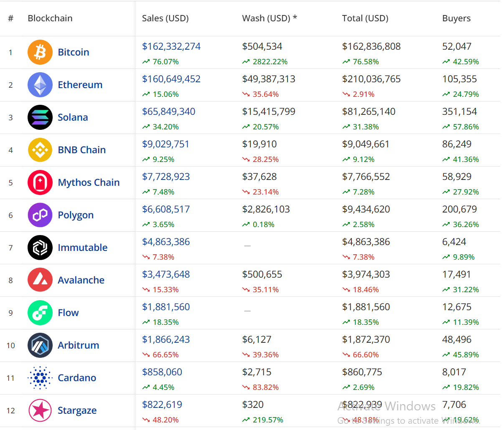
Task: Click the Bitcoin logo icon
Action: 40,52
